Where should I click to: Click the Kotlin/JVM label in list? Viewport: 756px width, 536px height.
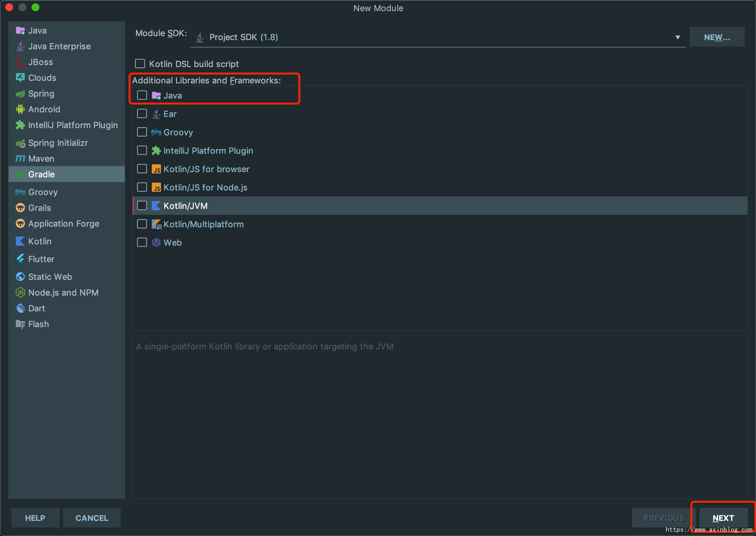[x=186, y=206]
